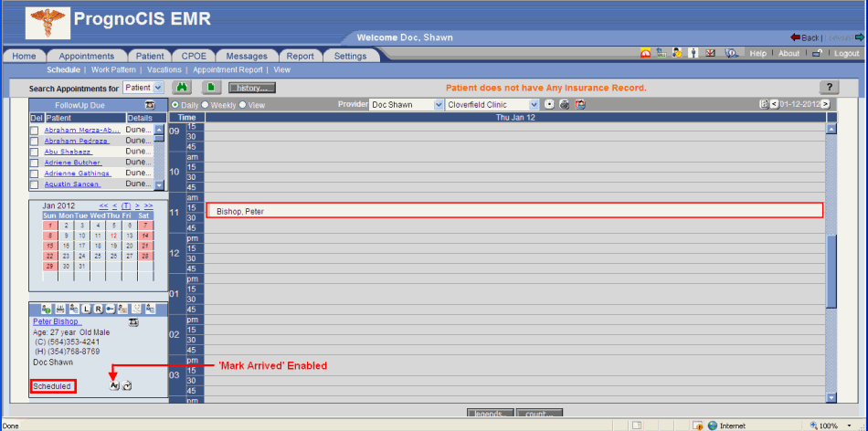Click the legends... button
The height and width of the screenshot is (431, 868).
click(x=491, y=414)
